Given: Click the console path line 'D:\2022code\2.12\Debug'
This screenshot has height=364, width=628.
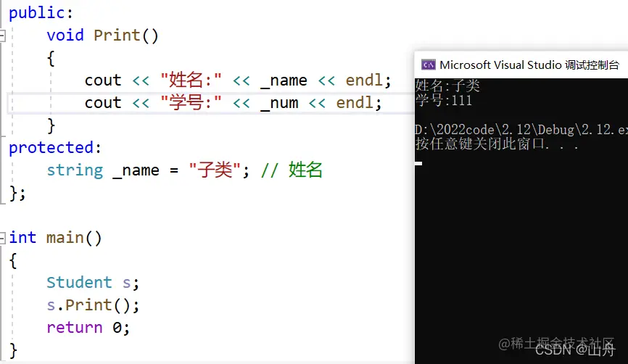Looking at the screenshot, I should [x=521, y=130].
